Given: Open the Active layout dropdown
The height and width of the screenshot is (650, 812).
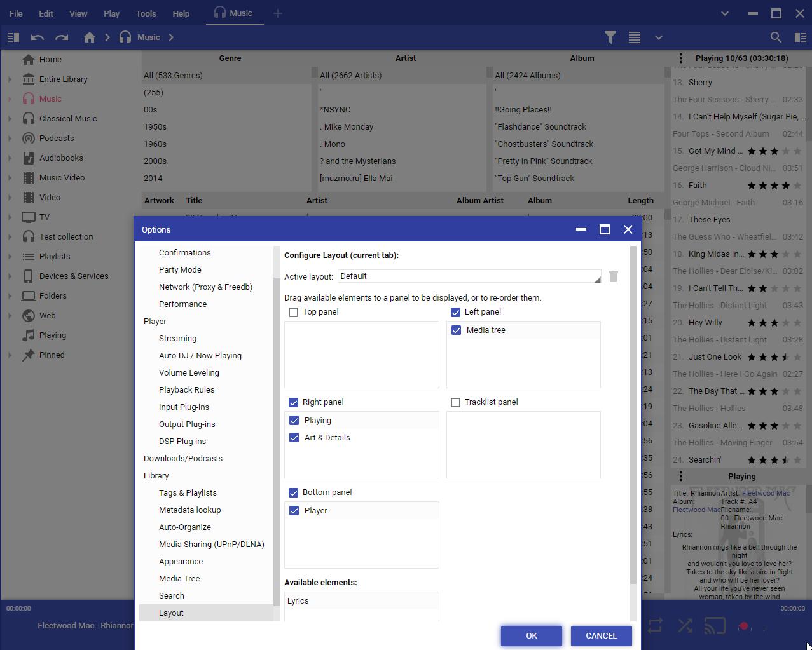Looking at the screenshot, I should tap(469, 276).
